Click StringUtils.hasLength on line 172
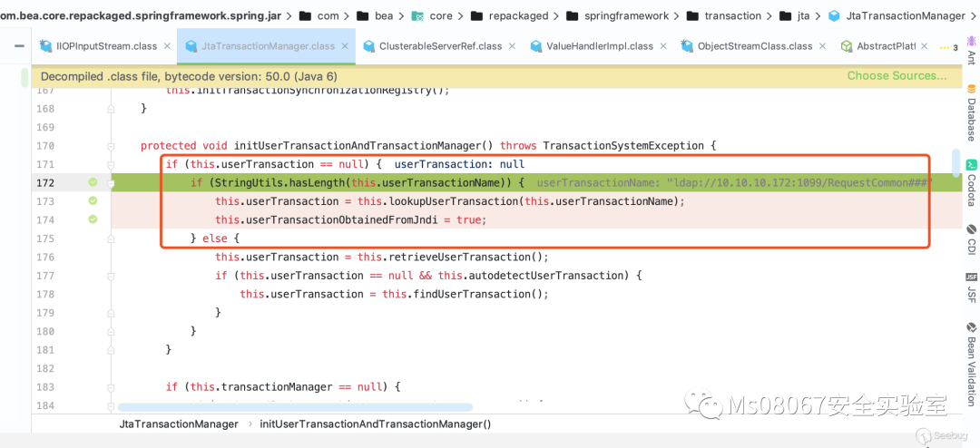This screenshot has width=980, height=448. pos(279,183)
